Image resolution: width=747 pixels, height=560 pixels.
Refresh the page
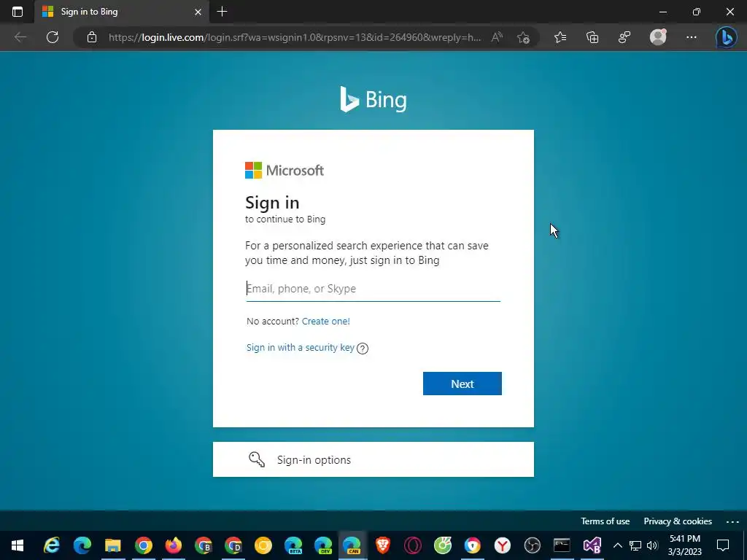point(53,37)
